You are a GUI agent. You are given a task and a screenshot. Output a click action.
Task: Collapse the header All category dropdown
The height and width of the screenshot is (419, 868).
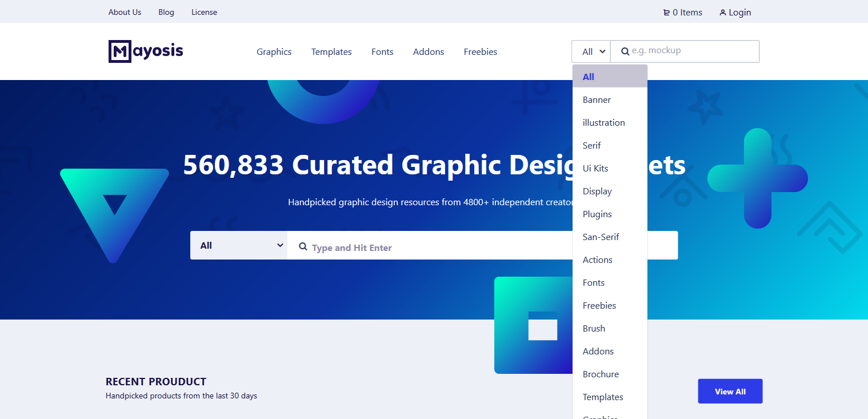tap(591, 51)
